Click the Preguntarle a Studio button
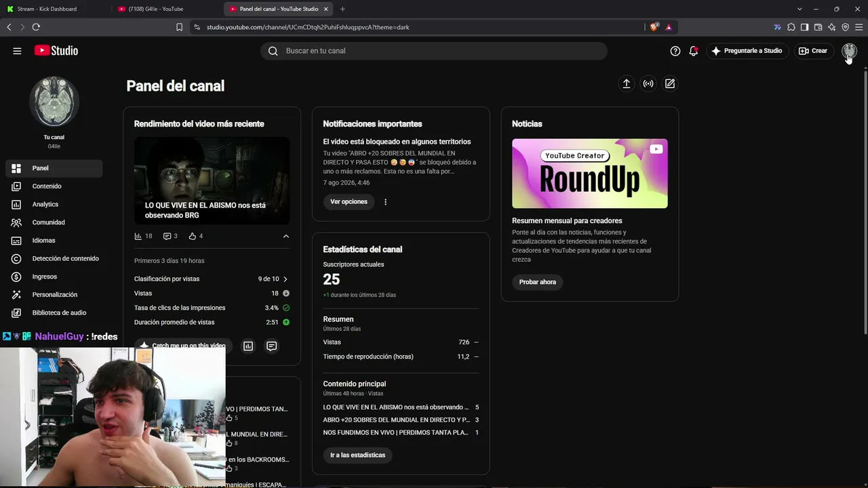This screenshot has width=868, height=488. pos(747,51)
